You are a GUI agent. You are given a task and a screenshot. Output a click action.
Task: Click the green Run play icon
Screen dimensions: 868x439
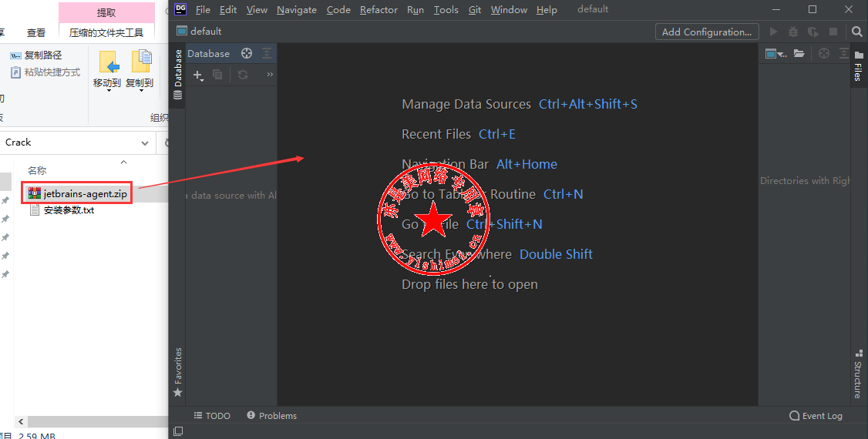click(x=773, y=32)
